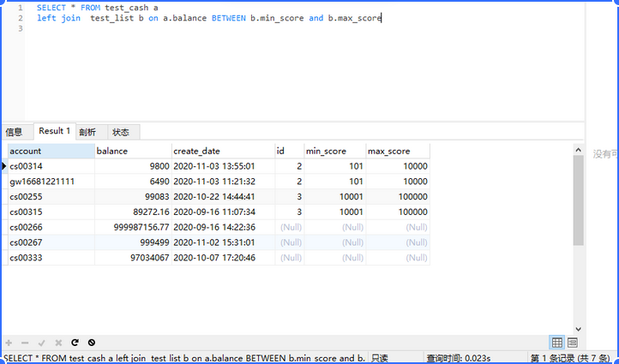Click the delete record minus icon
The height and width of the screenshot is (364, 619).
coord(25,342)
